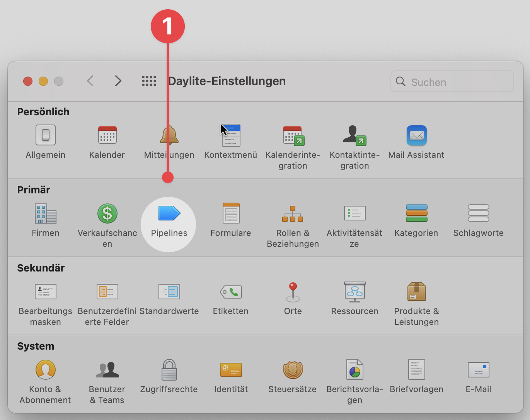The width and height of the screenshot is (530, 420).
Task: Go back with the left chevron
Action: click(90, 81)
